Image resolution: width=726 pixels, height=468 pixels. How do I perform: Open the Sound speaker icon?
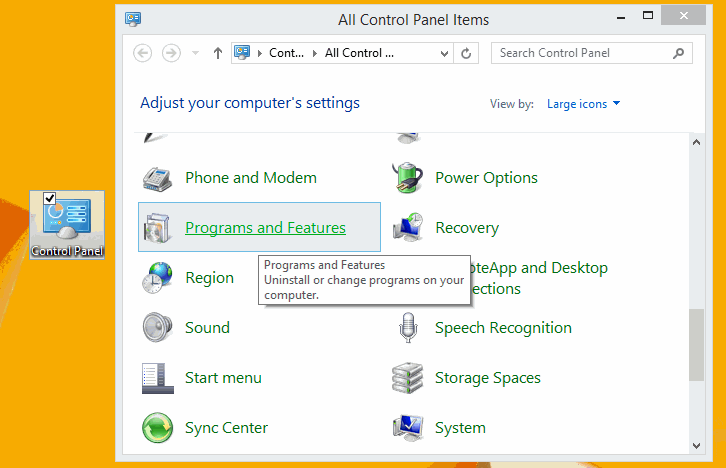click(x=157, y=327)
